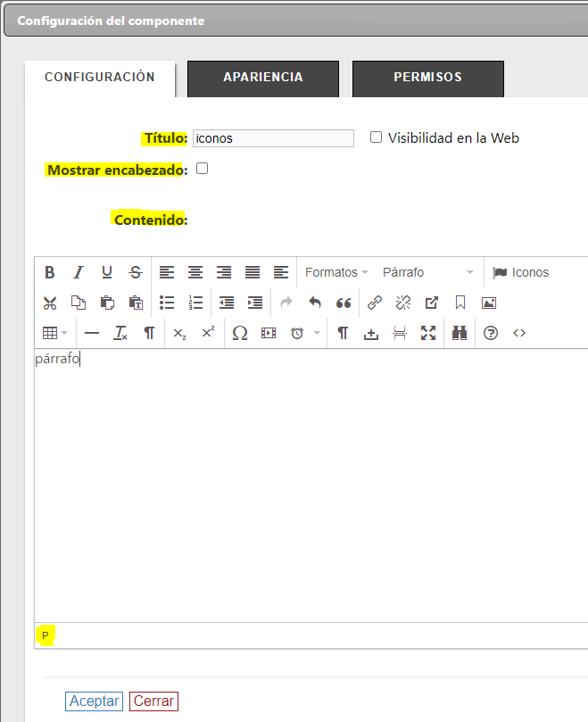
Task: Insert a blockquote
Action: pos(344,303)
